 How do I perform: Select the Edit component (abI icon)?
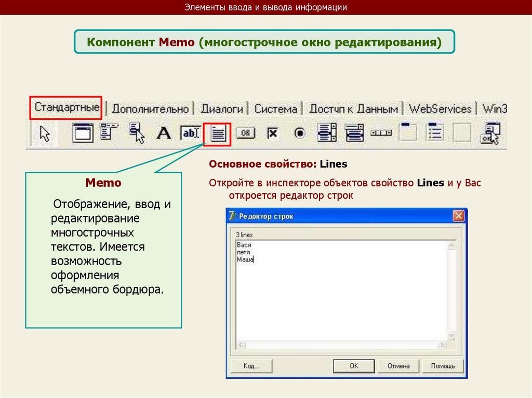pyautogui.click(x=190, y=133)
